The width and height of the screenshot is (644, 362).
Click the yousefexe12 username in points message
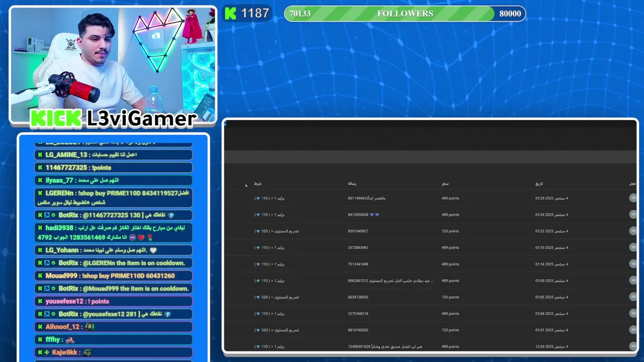64,301
